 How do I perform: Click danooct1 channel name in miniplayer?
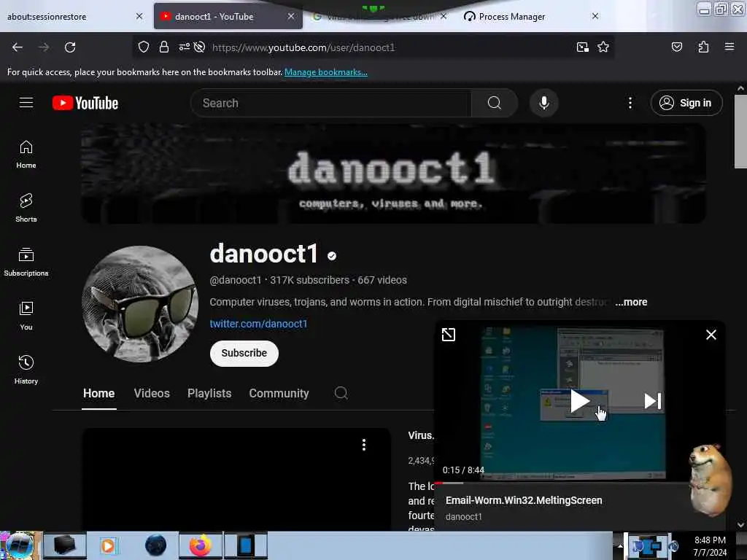click(463, 517)
